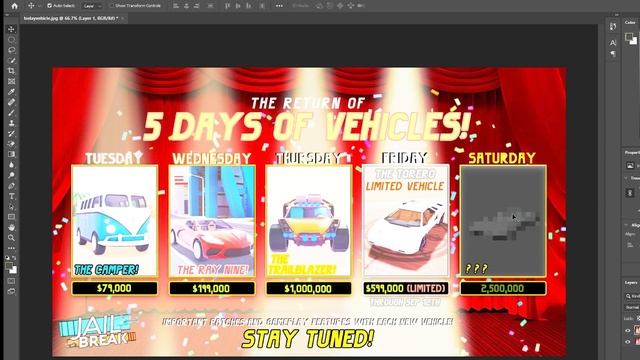Screen dimensions: 640x360
Task: Switch to the Properties panel tab
Action: click(x=632, y=153)
